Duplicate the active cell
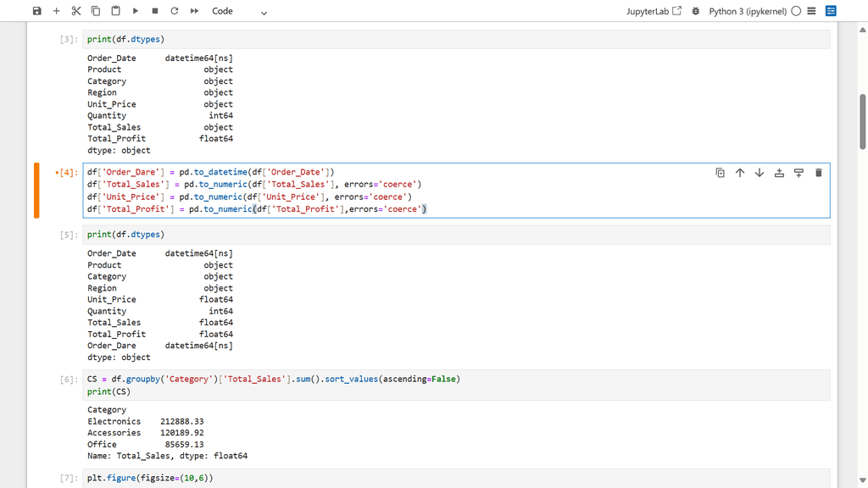 click(x=721, y=173)
